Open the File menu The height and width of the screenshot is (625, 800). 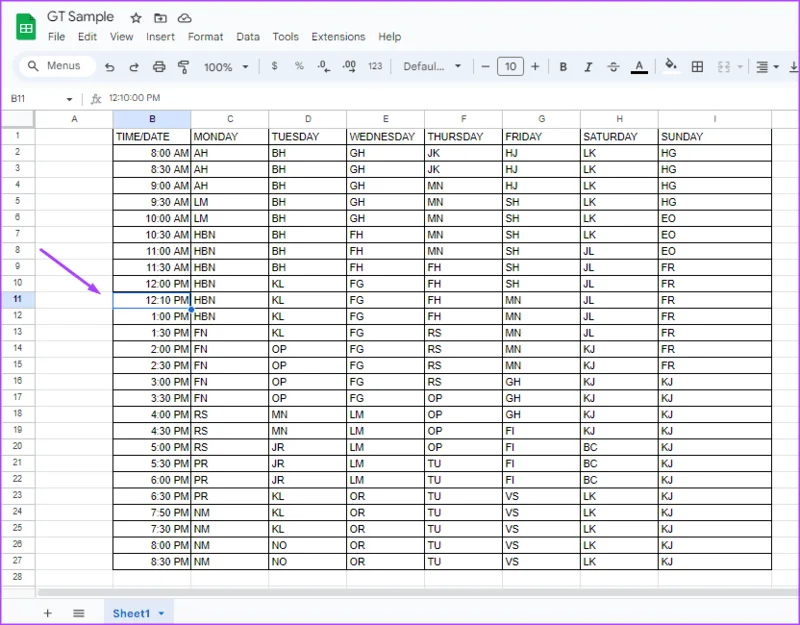coord(56,37)
